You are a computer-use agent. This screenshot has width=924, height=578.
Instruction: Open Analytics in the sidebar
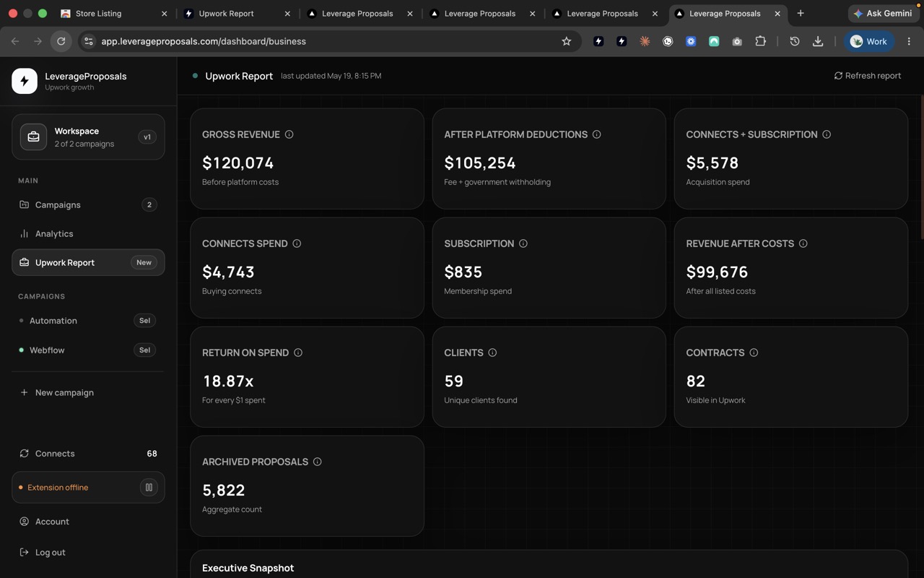coord(88,233)
